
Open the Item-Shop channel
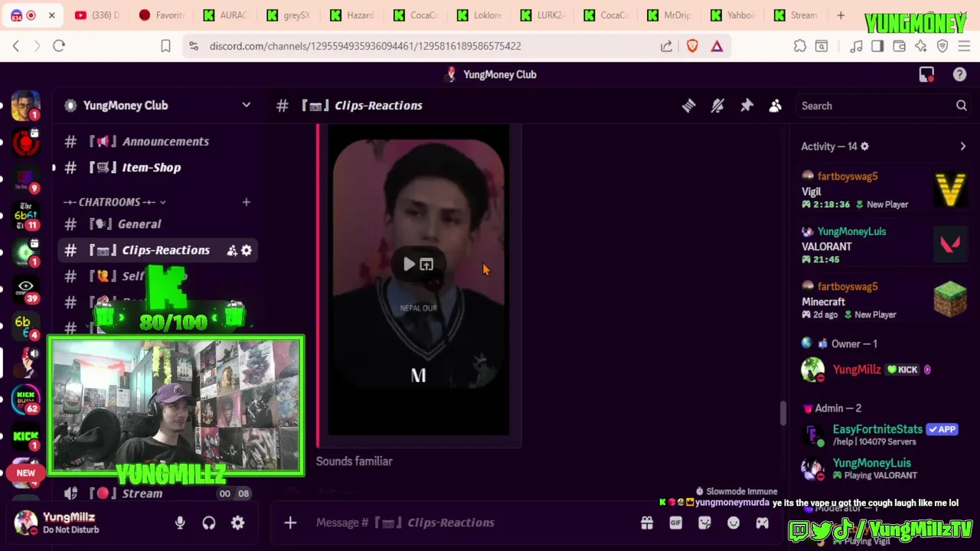point(157,168)
